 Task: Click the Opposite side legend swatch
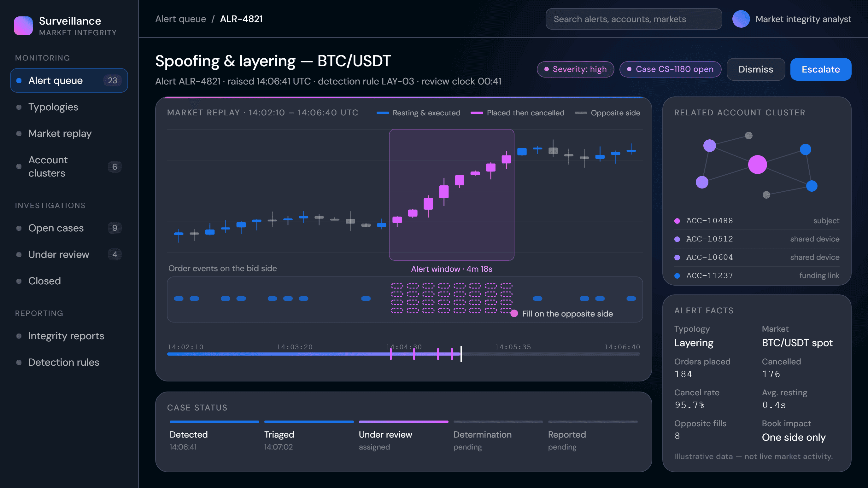tap(581, 113)
